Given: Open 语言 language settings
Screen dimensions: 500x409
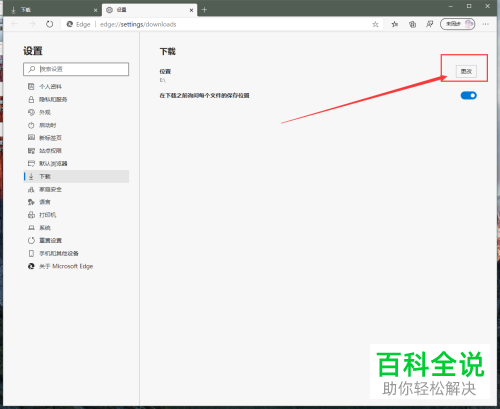Looking at the screenshot, I should pos(76,202).
